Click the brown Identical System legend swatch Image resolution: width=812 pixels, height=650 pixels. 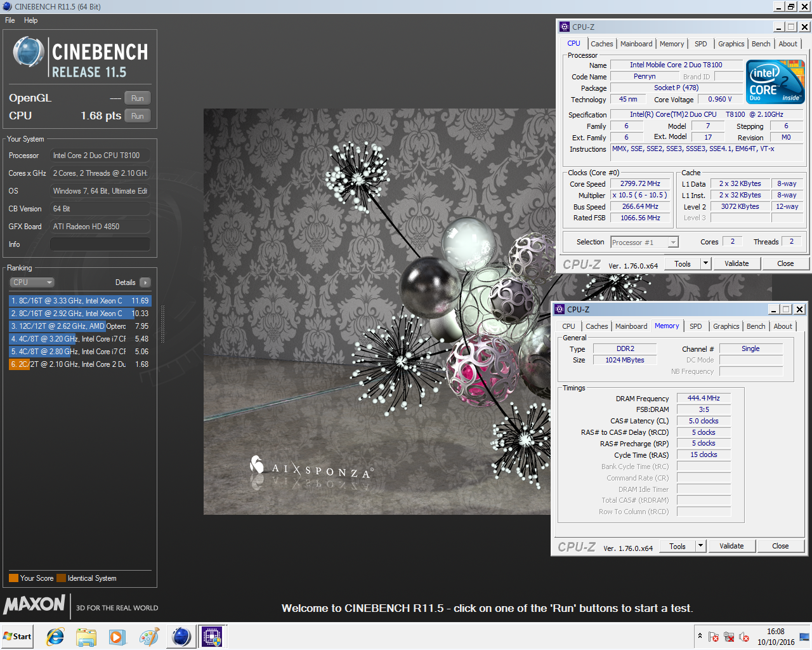(x=61, y=578)
